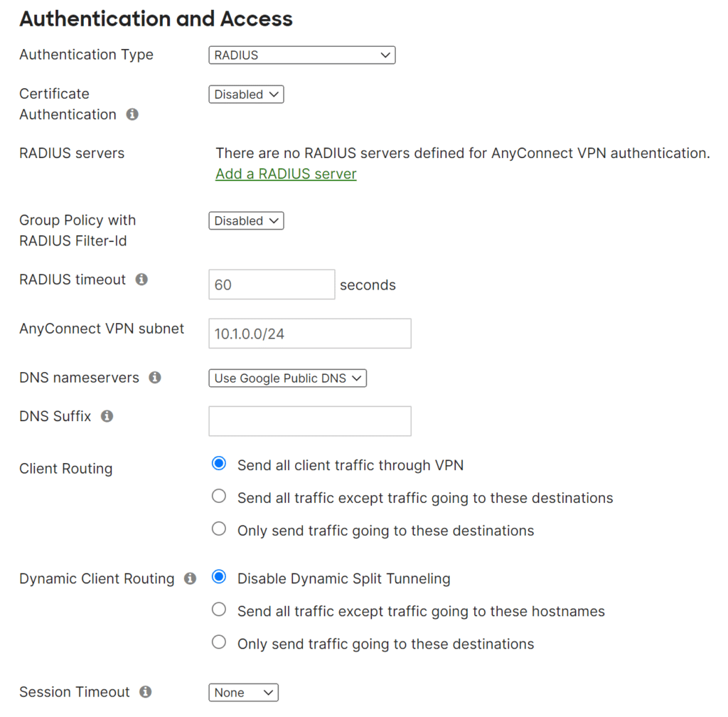Click the AnyConnect VPN subnet field
728x717 pixels.
pyautogui.click(x=309, y=333)
